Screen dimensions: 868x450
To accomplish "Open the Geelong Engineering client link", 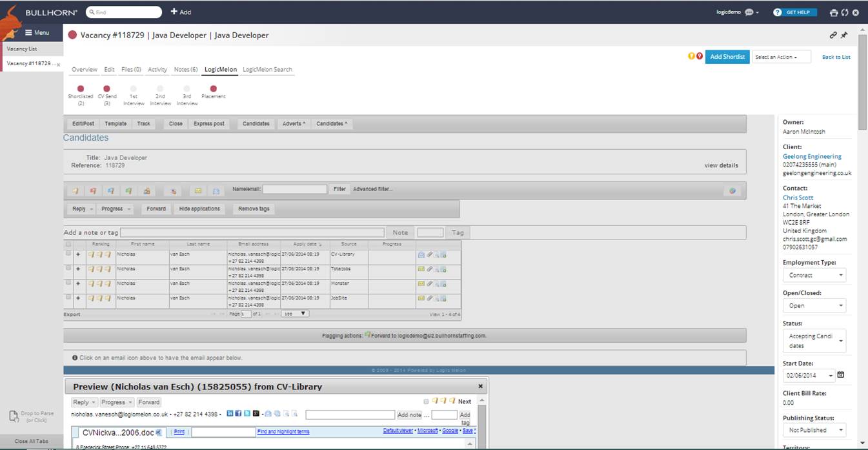I will coord(812,156).
